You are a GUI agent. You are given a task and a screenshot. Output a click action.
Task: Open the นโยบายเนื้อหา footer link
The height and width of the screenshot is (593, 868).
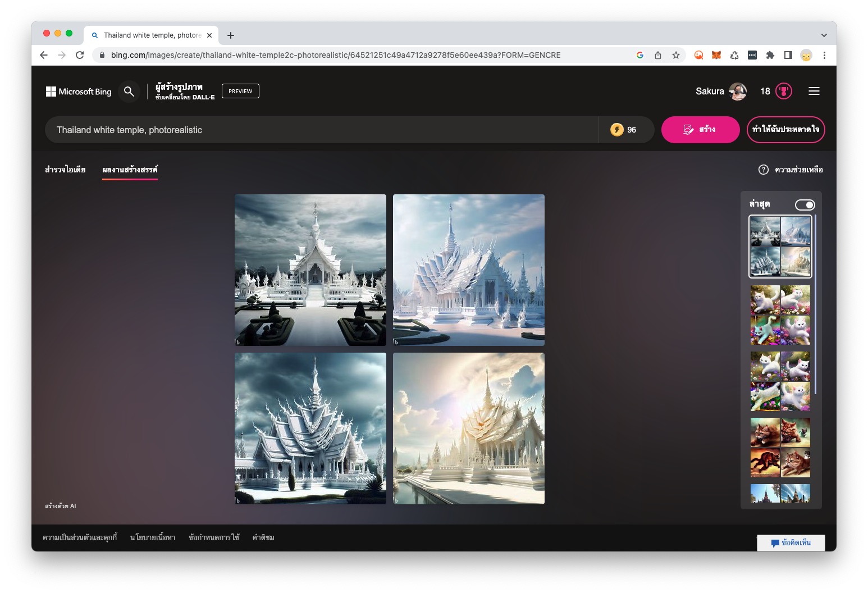point(153,537)
